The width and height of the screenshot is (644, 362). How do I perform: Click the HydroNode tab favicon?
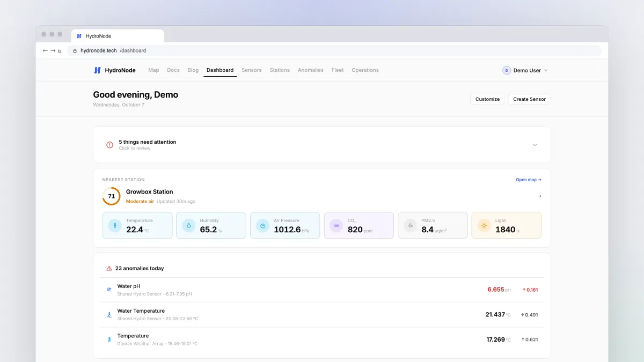pyautogui.click(x=79, y=36)
